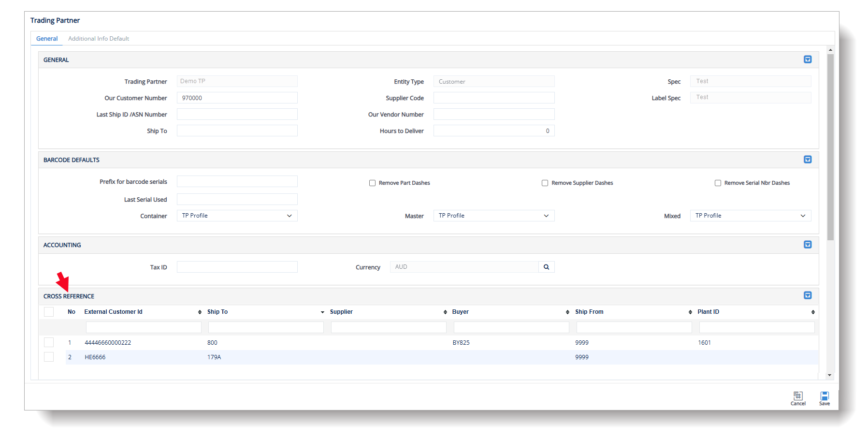Screen dimensions: 868x439
Task: Open the Master dropdown
Action: click(494, 216)
